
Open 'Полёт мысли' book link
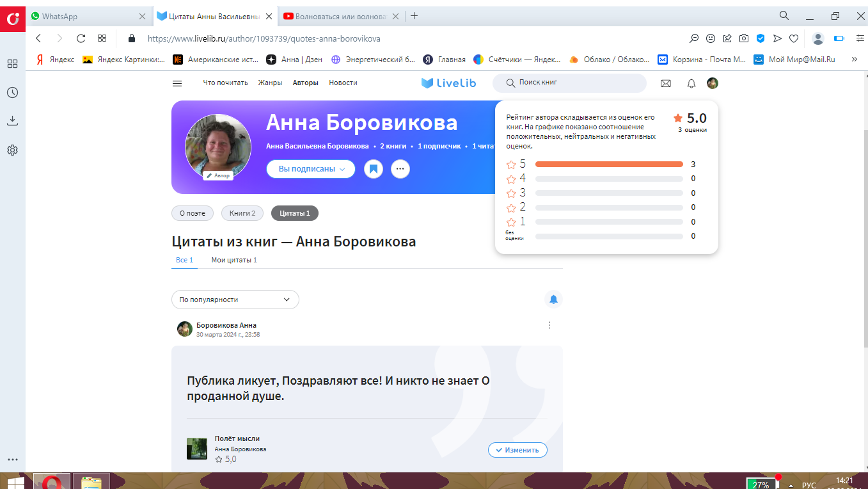point(237,438)
